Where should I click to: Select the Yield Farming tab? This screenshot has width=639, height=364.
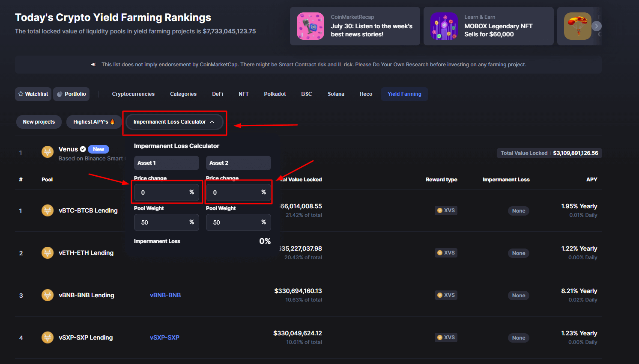[x=404, y=94]
